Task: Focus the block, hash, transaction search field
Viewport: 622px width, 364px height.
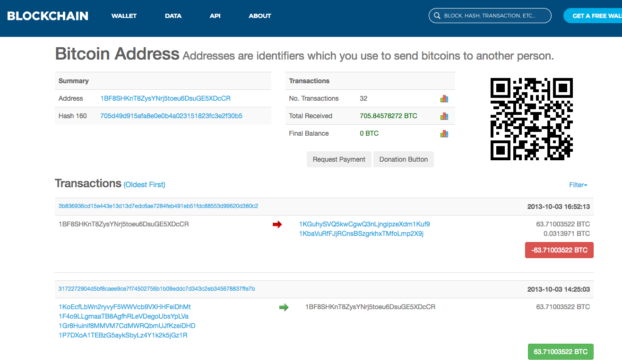Action: [x=490, y=16]
